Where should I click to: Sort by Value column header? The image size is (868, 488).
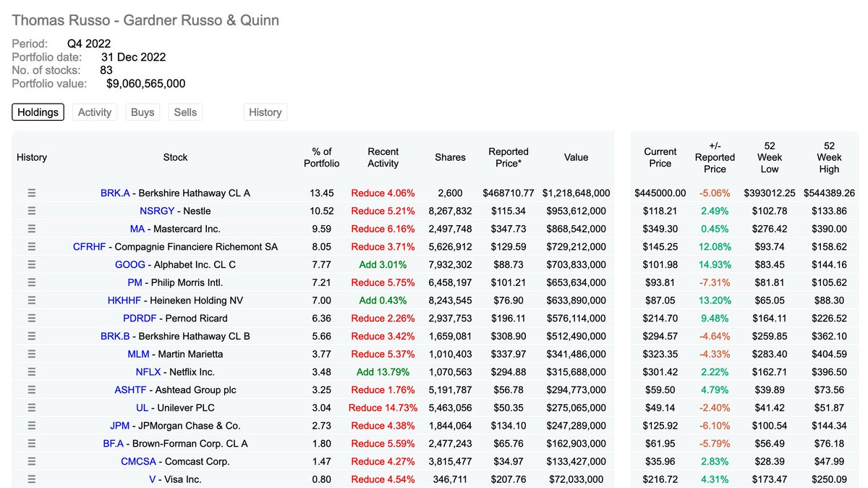click(x=576, y=157)
